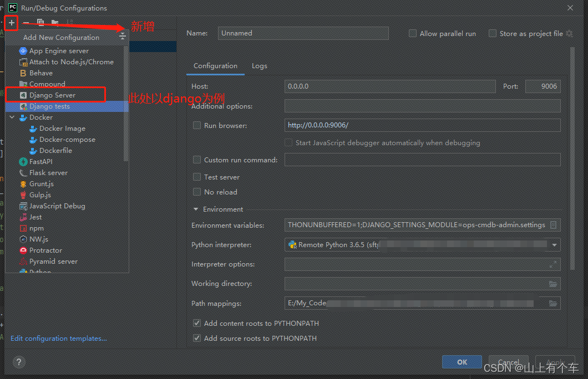The image size is (588, 379).
Task: Browse path mappings folder icon
Action: [x=553, y=303]
